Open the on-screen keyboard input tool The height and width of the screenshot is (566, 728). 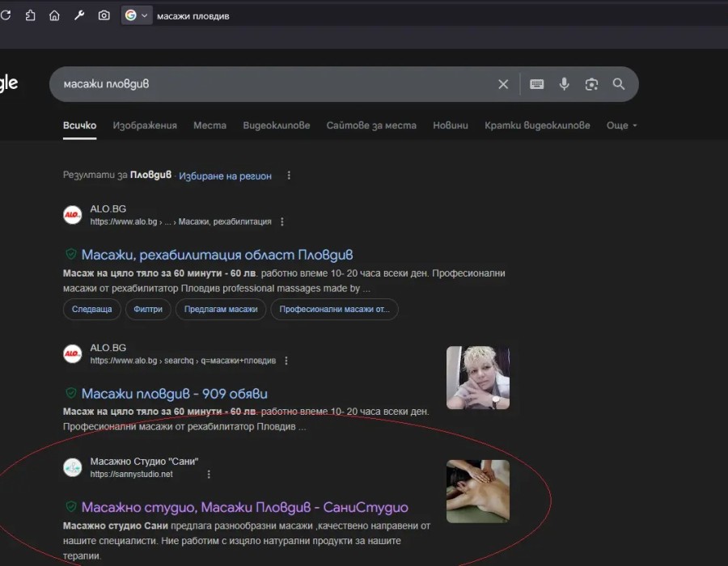pos(536,84)
